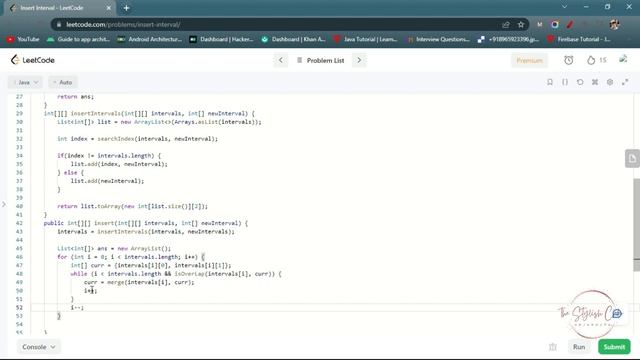Open the Problem List
Screen dimensions: 640x360
pos(321,60)
